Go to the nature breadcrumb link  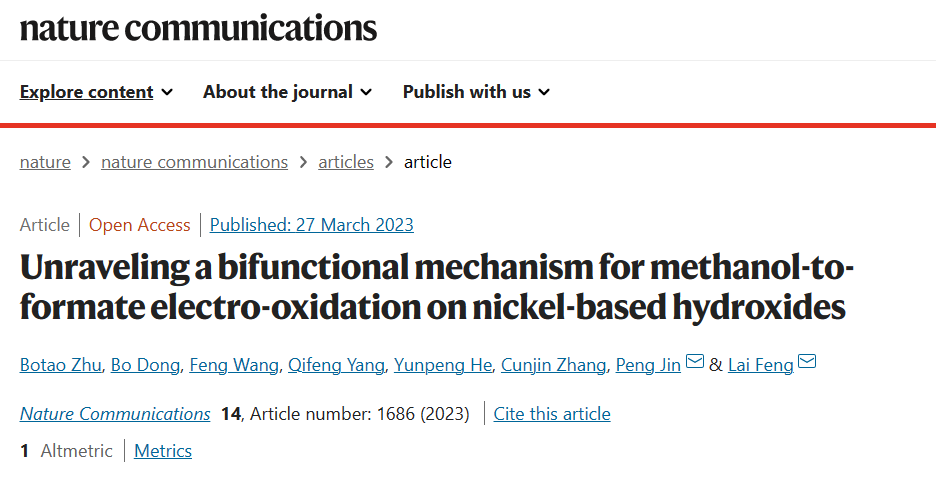click(45, 162)
